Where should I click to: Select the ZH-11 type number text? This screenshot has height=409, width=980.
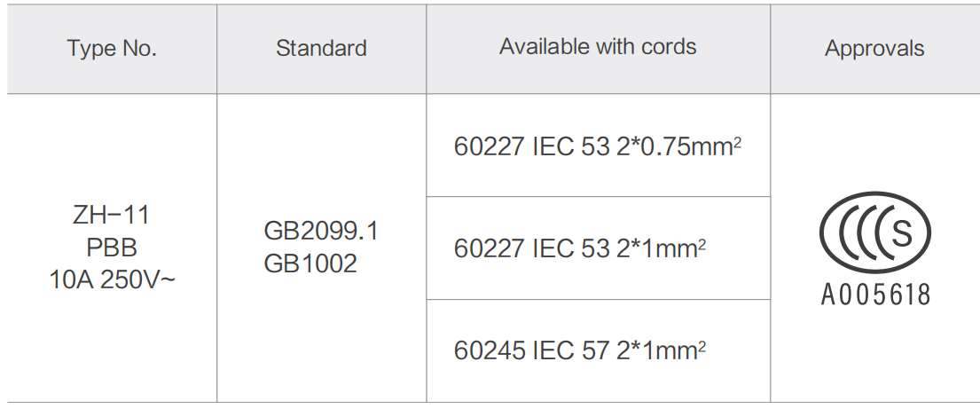click(111, 216)
